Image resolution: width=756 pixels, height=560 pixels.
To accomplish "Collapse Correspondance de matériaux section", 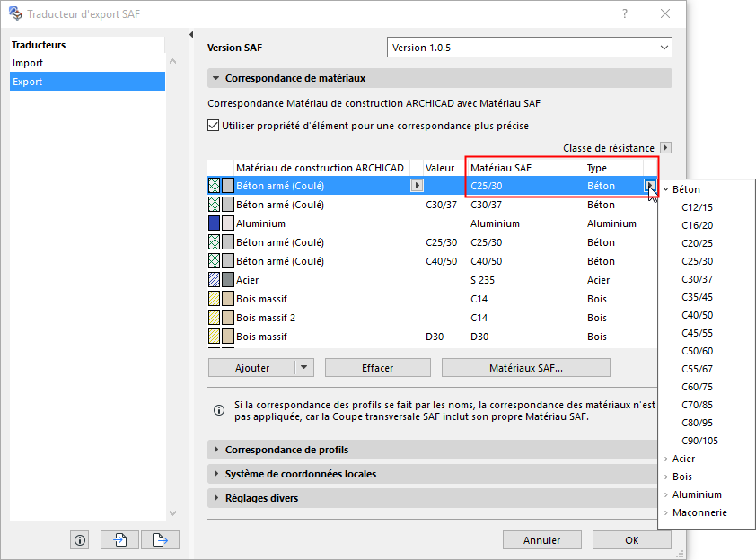I will tap(216, 78).
